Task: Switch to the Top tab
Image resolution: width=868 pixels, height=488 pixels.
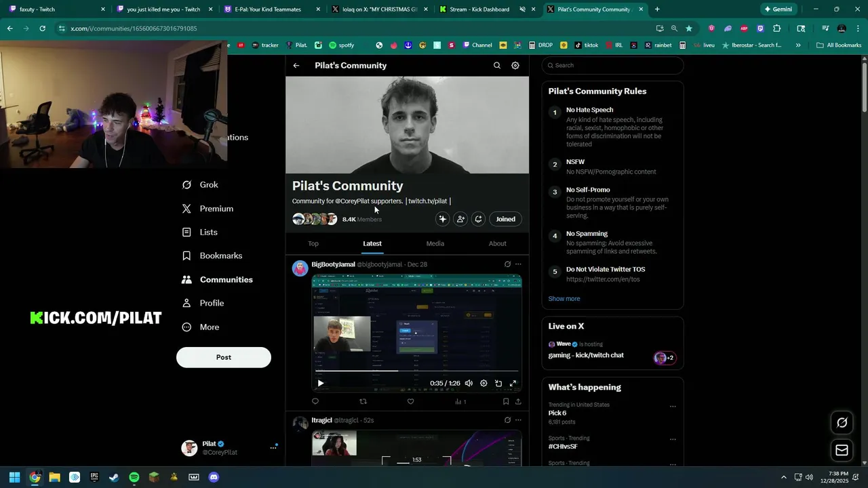Action: pyautogui.click(x=313, y=243)
